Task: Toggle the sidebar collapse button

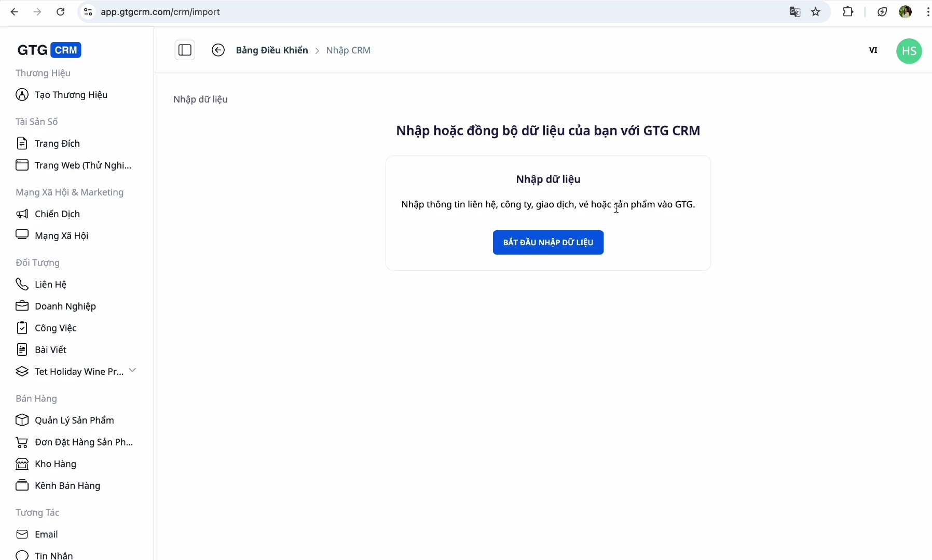Action: pos(185,50)
